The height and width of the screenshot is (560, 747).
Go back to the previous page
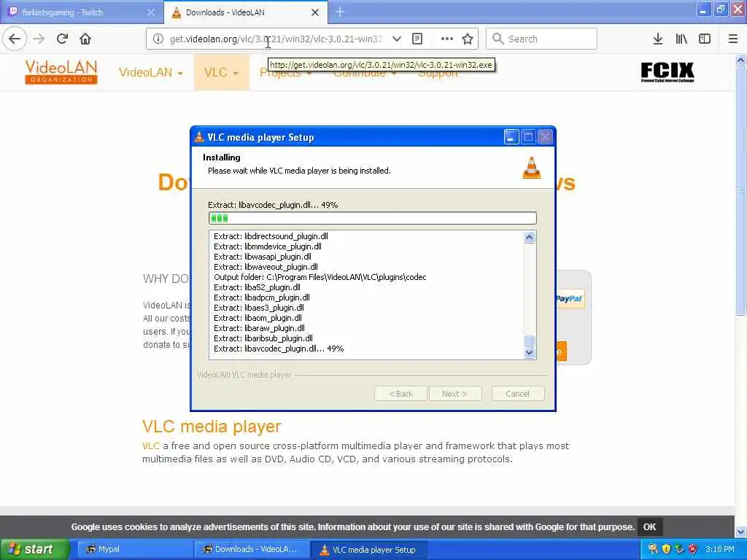click(x=15, y=39)
